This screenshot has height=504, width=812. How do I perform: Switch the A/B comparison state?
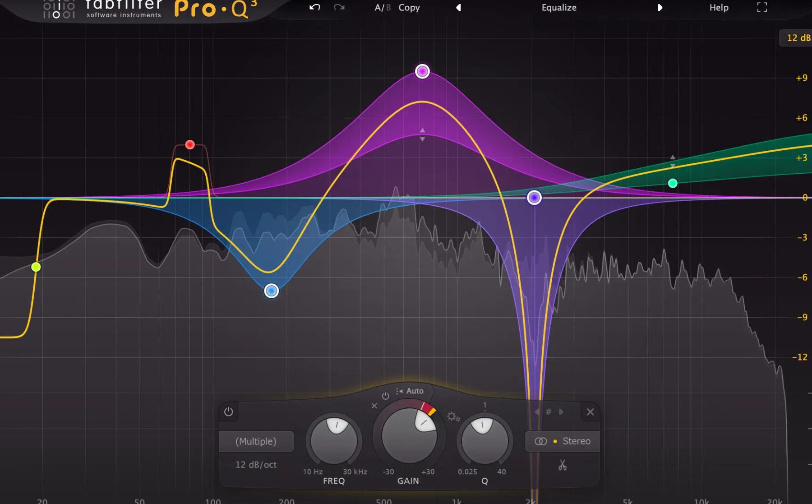tap(382, 8)
